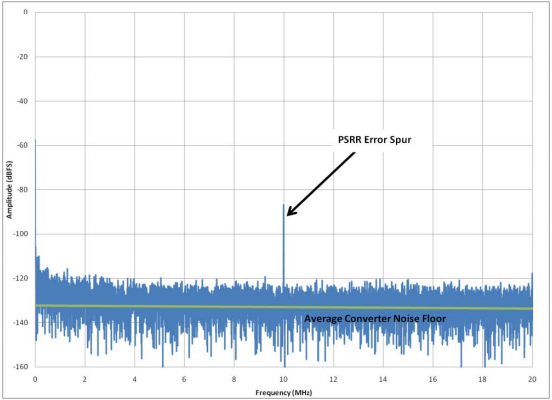Screen dimensions: 552x400
Task: Click the -20 amplitude axis label
Action: pos(23,57)
